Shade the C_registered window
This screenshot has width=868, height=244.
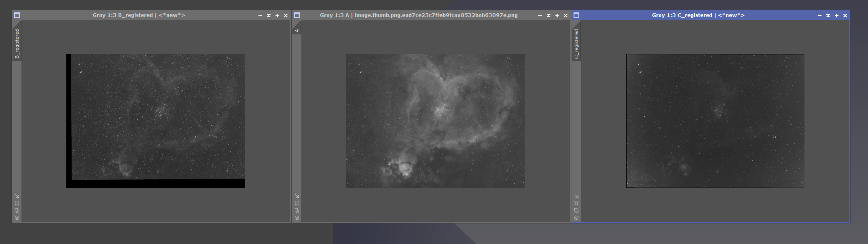(x=828, y=15)
